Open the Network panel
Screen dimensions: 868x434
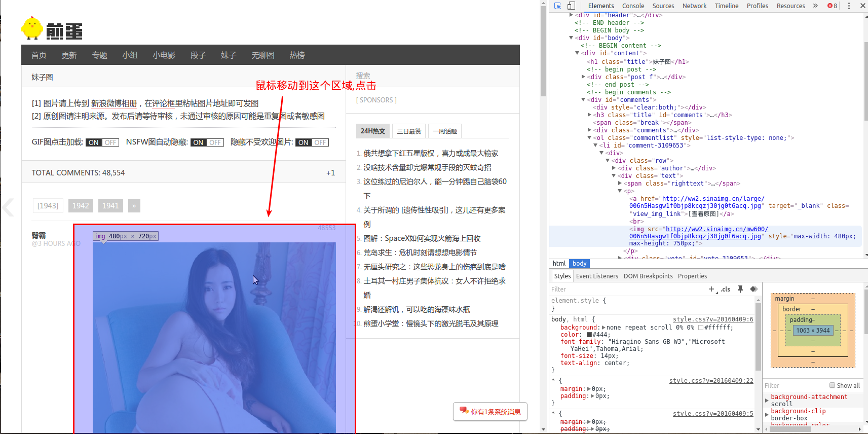[694, 6]
